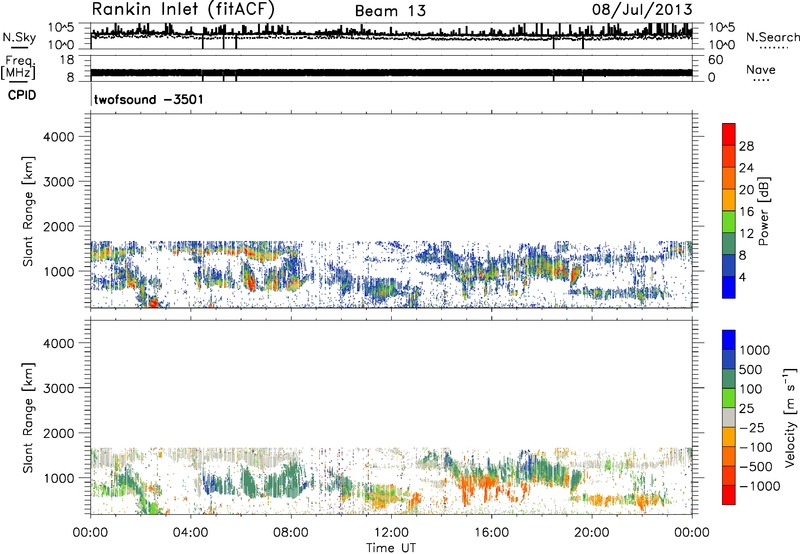The height and width of the screenshot is (554, 800).
Task: Click the 'Beam 13' label
Action: pyautogui.click(x=390, y=11)
